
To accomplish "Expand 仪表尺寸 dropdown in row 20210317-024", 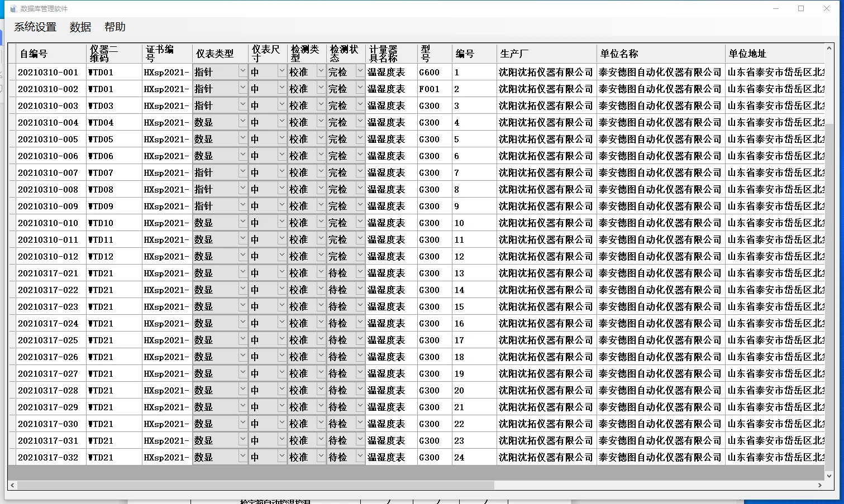I will (x=282, y=323).
